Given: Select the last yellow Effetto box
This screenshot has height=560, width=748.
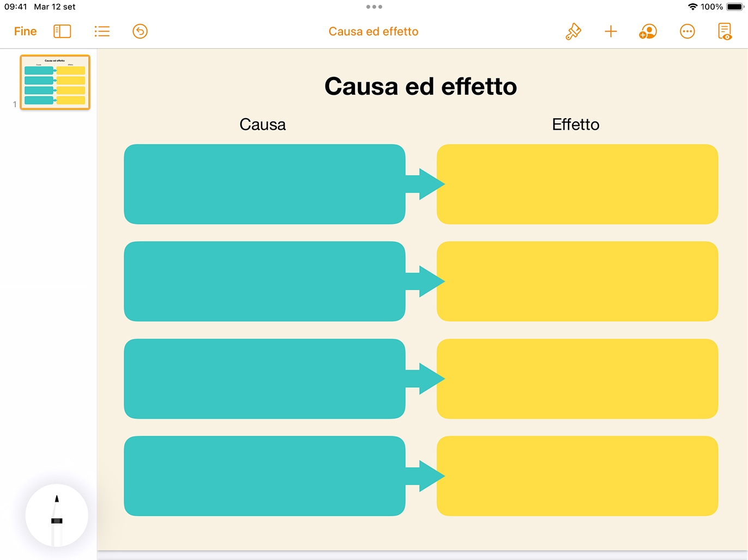Looking at the screenshot, I should point(577,476).
